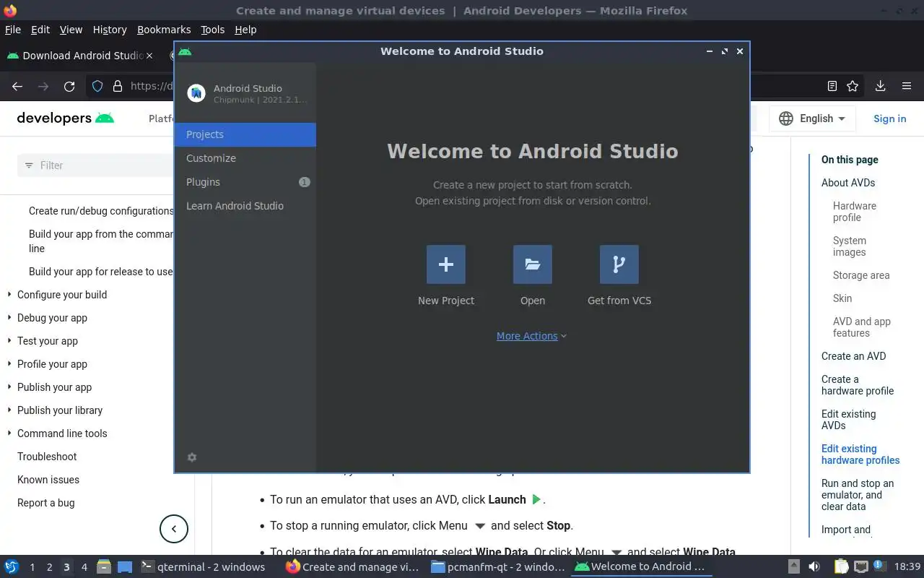Expand Debug your app section
924x578 pixels.
[x=52, y=318]
